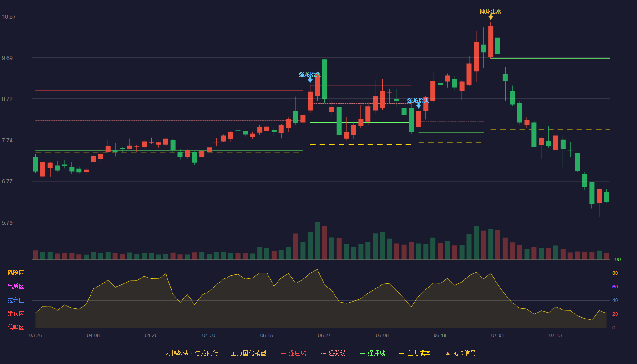
Task: Click the red candlestick beneath the 神龙出水 arrow
Action: click(490, 41)
